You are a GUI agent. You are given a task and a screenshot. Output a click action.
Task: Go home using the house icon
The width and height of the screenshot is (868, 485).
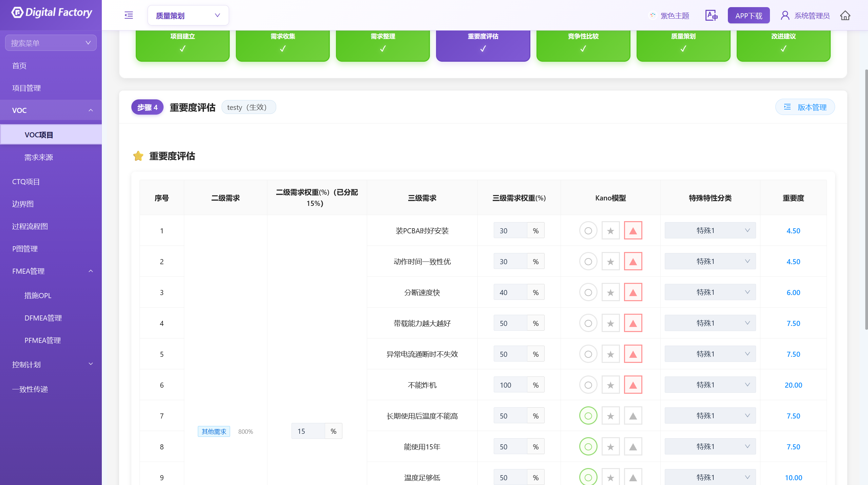(x=845, y=15)
